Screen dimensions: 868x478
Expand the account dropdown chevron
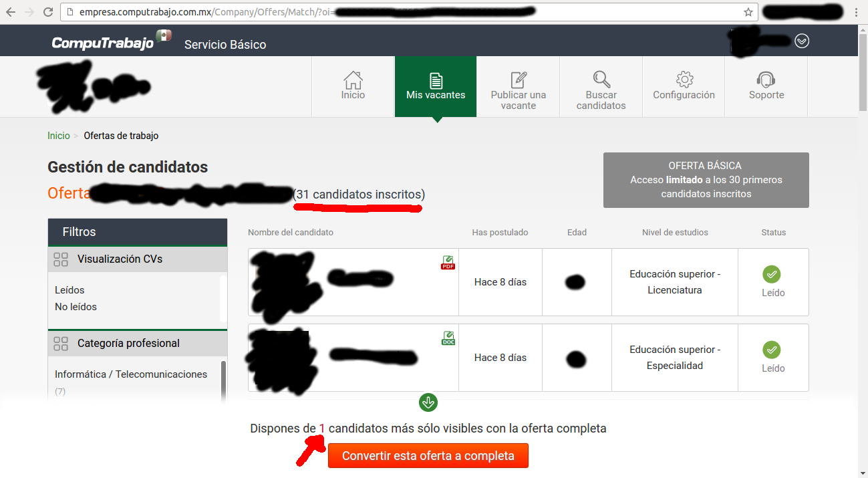(x=802, y=41)
